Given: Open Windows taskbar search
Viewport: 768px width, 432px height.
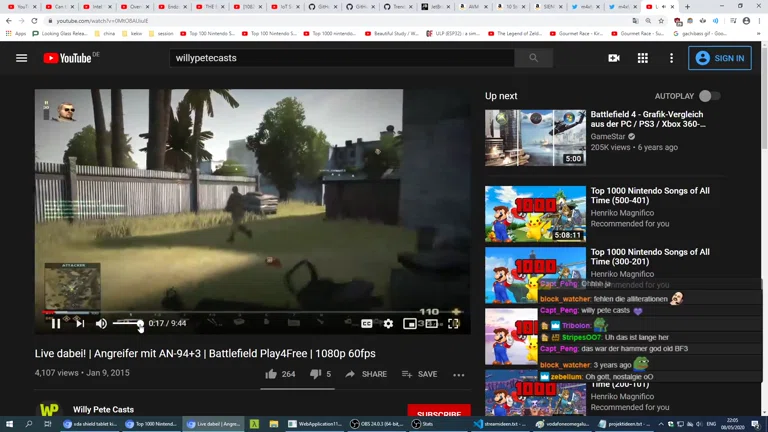Looking at the screenshot, I should click(28, 424).
